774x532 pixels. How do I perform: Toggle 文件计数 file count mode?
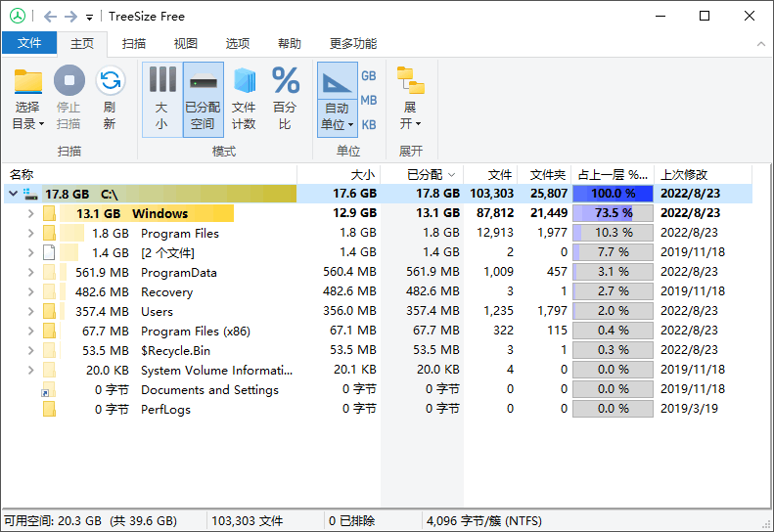(x=244, y=99)
